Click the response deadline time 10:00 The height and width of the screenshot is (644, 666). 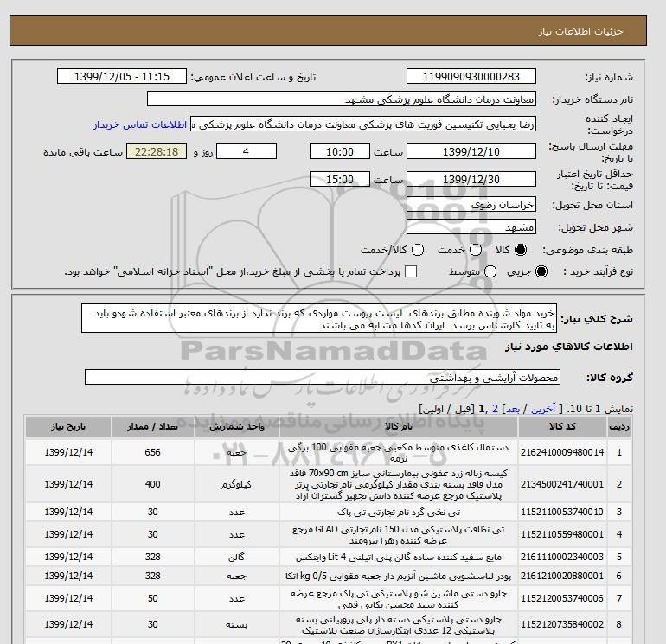tap(340, 151)
